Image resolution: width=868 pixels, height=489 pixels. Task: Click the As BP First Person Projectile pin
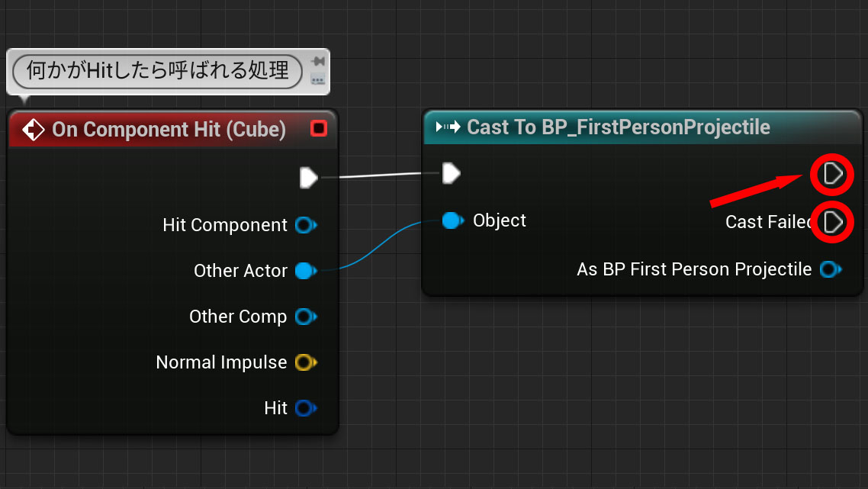831,270
